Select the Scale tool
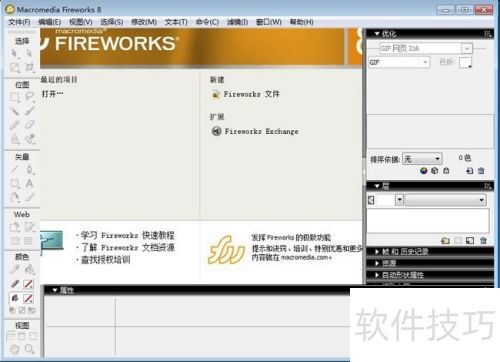Viewport: 500px width, 362px height. 14,68
